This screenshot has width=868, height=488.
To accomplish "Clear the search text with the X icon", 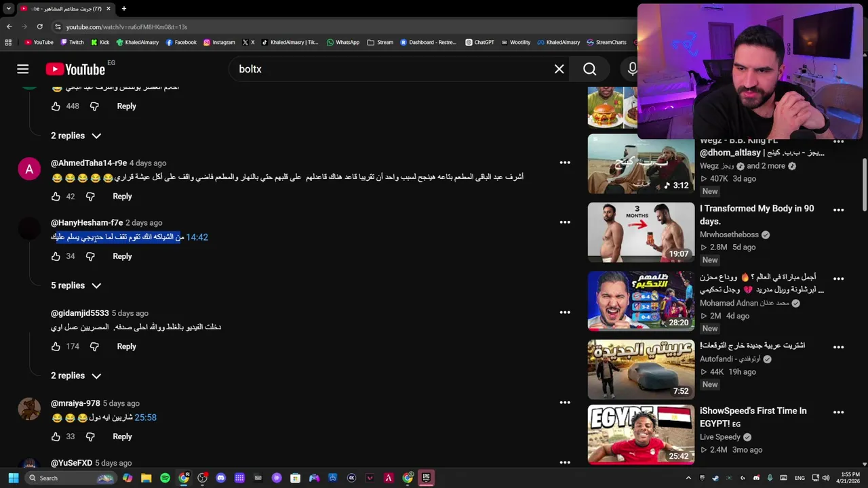I will click(559, 69).
